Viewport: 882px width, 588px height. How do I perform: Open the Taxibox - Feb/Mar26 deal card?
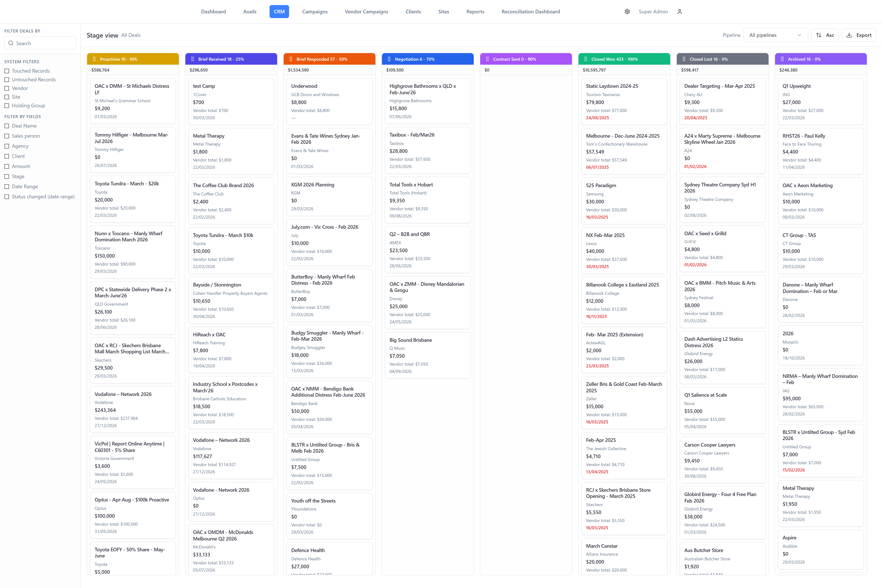click(427, 150)
